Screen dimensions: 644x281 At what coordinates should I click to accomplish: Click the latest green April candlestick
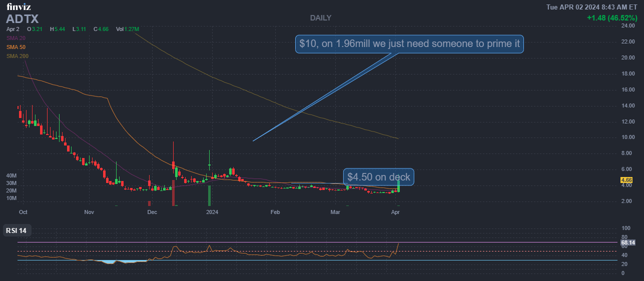pos(398,185)
